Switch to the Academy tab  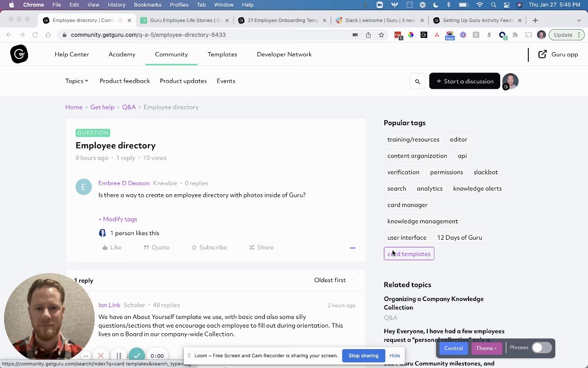[122, 55]
